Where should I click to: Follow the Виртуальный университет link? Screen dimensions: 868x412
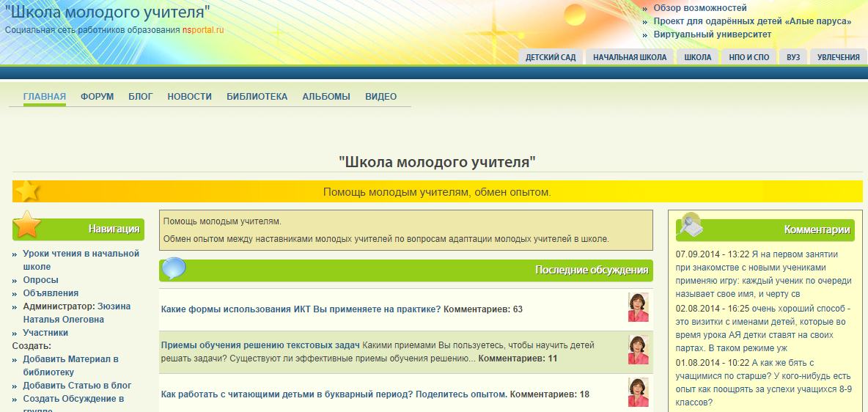[x=712, y=34]
